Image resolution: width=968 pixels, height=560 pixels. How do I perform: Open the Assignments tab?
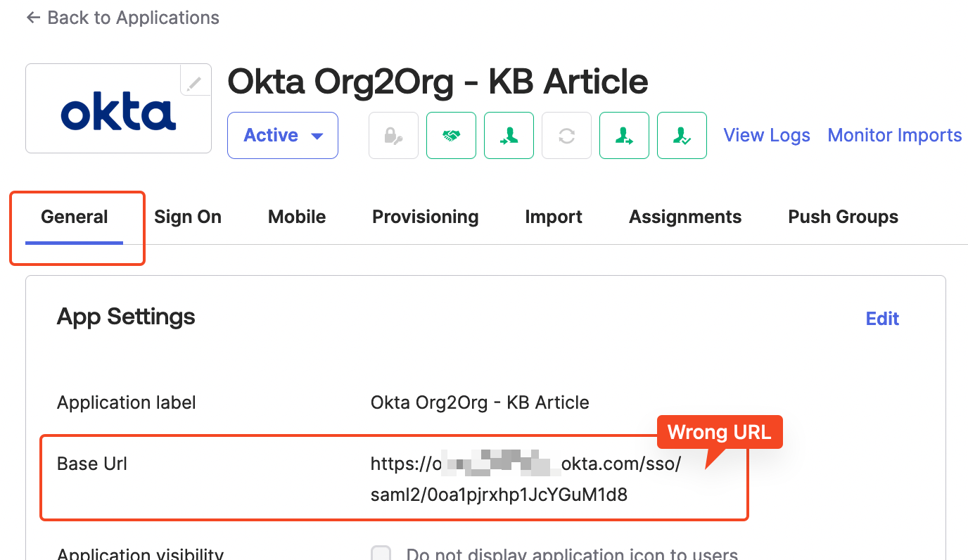[x=685, y=217]
